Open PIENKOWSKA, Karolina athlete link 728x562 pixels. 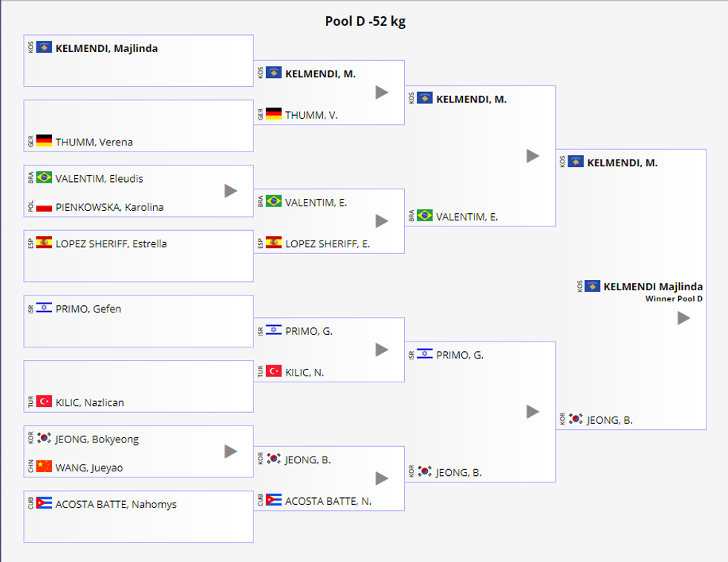pos(109,207)
